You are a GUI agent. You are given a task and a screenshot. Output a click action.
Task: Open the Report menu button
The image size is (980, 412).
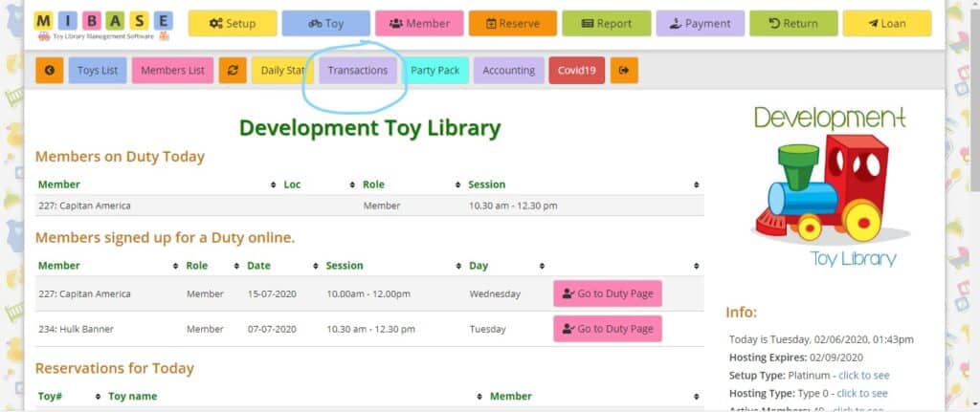point(606,24)
